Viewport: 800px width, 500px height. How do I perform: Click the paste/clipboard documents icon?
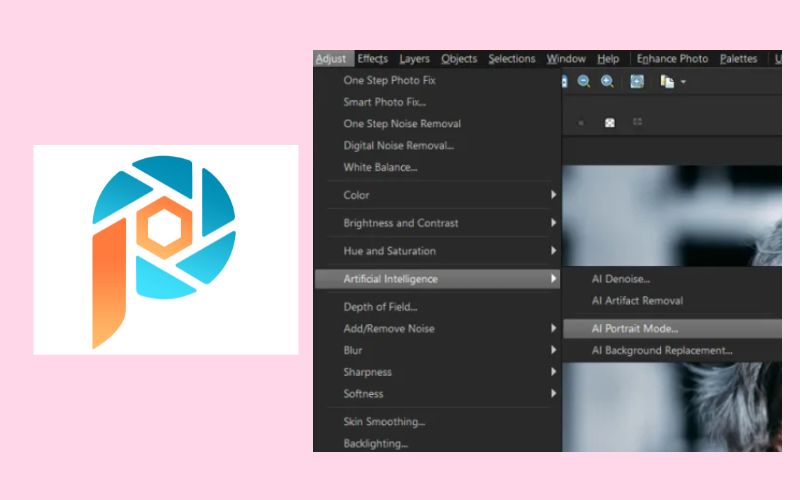[667, 82]
